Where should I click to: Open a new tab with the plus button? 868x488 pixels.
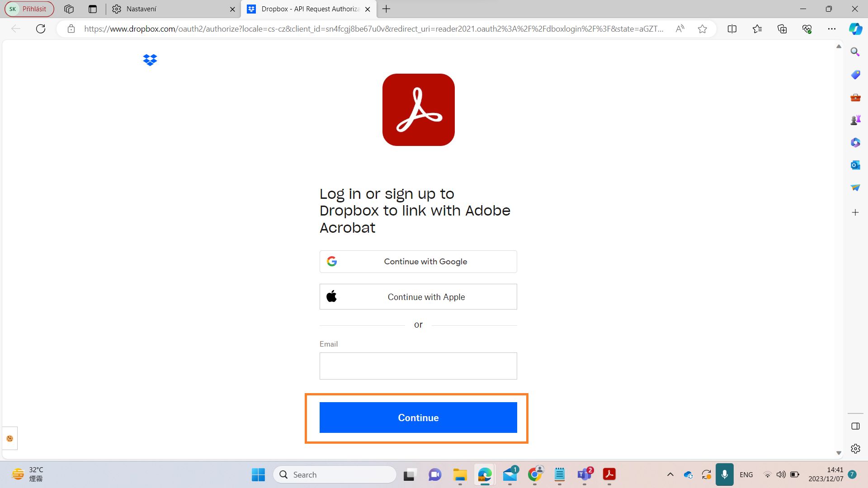[x=386, y=9]
